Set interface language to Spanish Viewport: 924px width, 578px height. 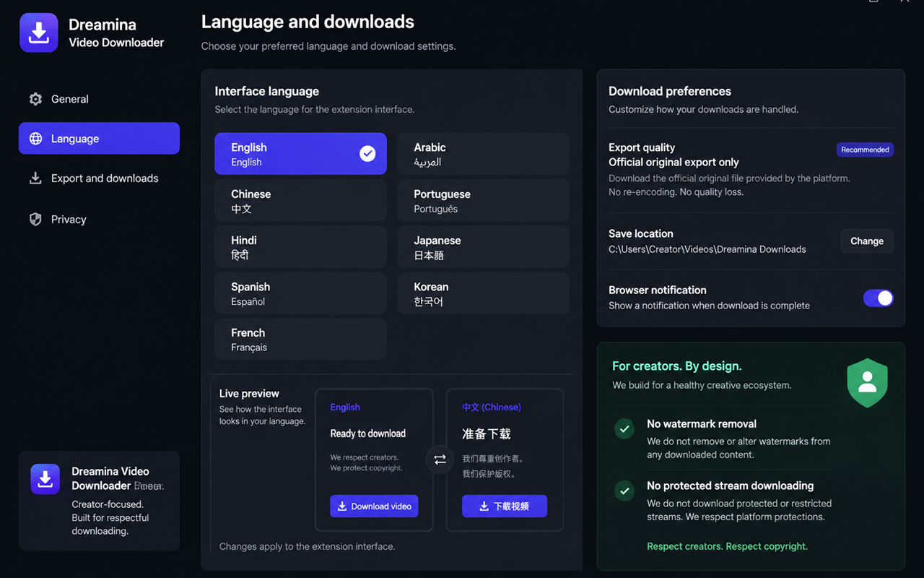click(300, 293)
